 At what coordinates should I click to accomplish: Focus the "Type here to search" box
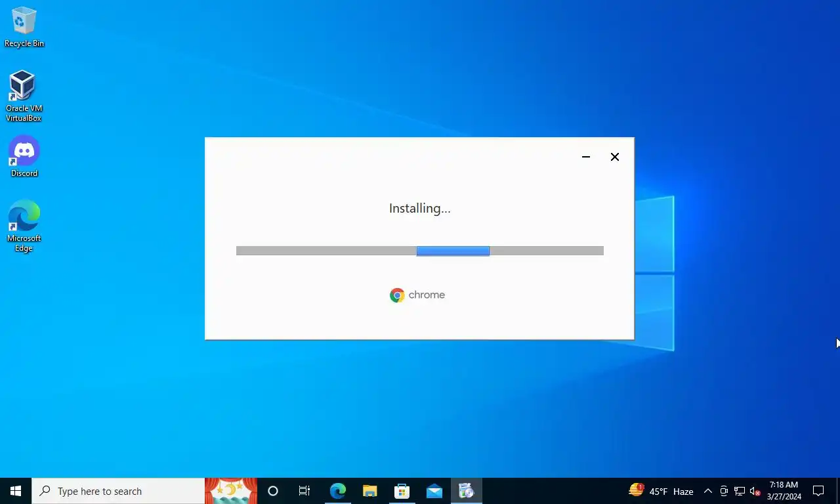[x=118, y=491]
